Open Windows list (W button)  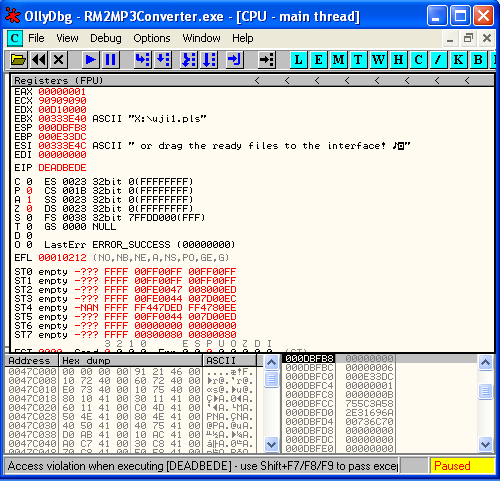[379, 60]
